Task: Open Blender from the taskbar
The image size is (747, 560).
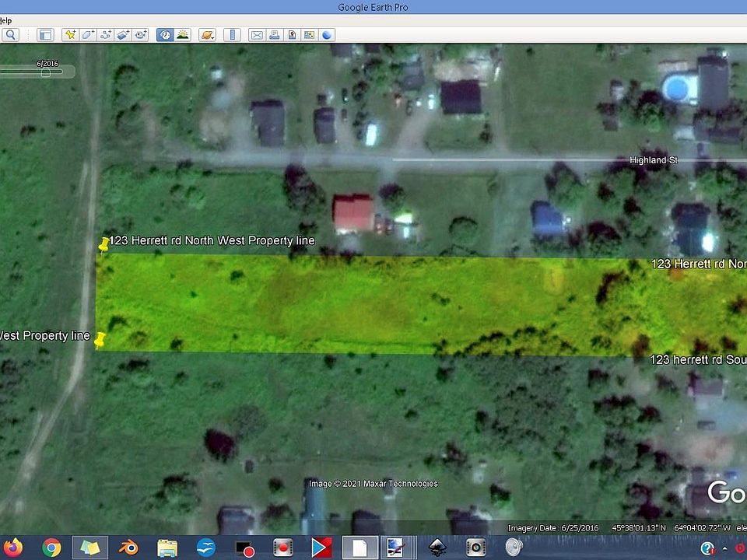Action: click(128, 548)
